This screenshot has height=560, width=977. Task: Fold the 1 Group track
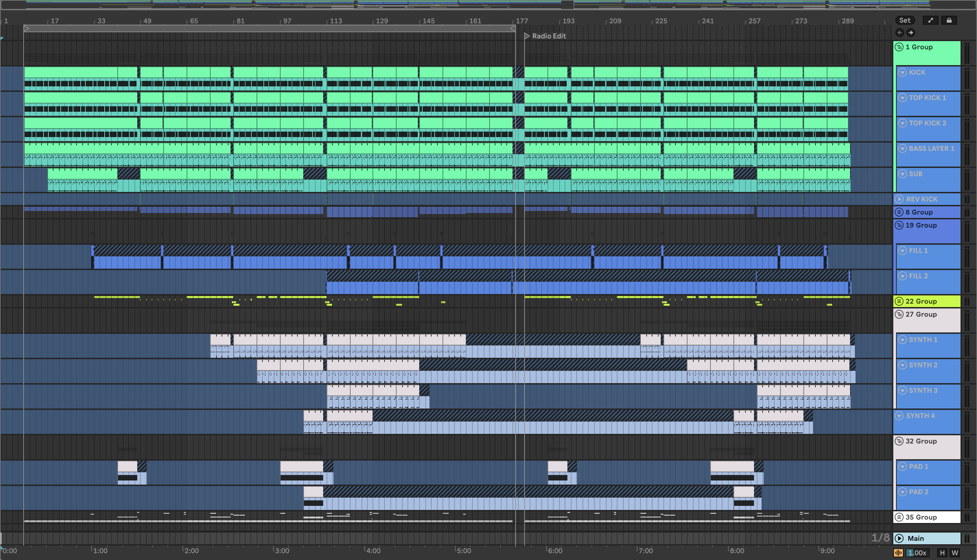coord(899,47)
